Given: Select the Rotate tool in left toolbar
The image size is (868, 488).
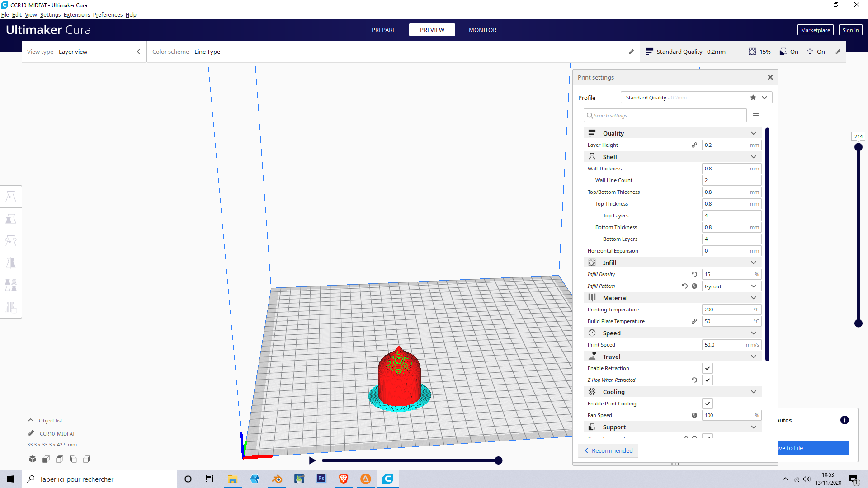Looking at the screenshot, I should 11,241.
